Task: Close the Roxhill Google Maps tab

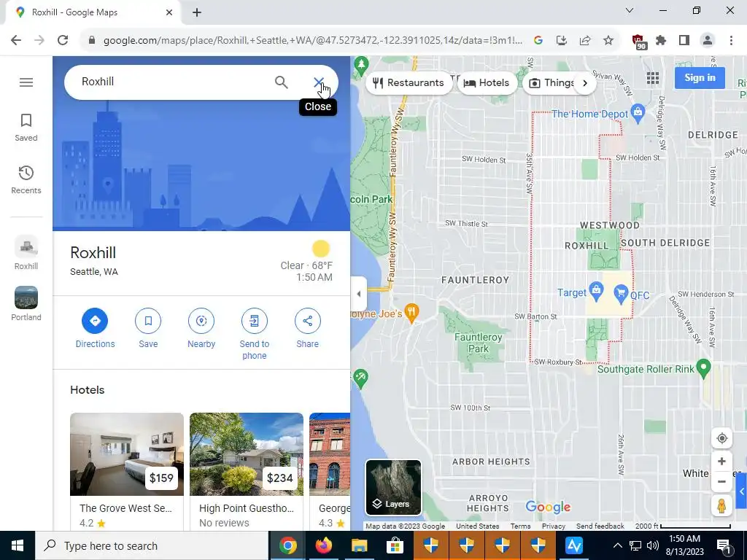Action: coord(169,13)
